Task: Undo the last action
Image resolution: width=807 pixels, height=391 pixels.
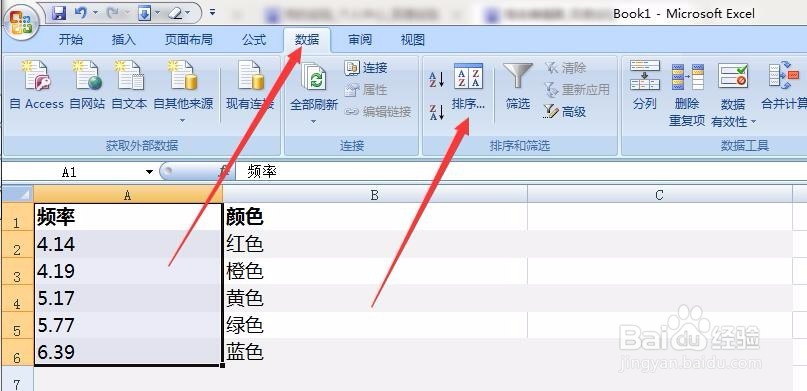Action: (x=81, y=13)
